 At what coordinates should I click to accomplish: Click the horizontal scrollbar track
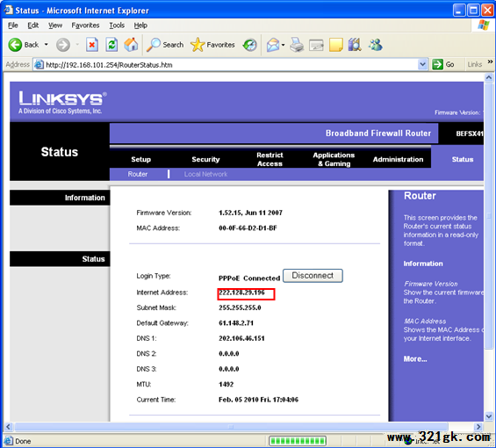point(231,427)
